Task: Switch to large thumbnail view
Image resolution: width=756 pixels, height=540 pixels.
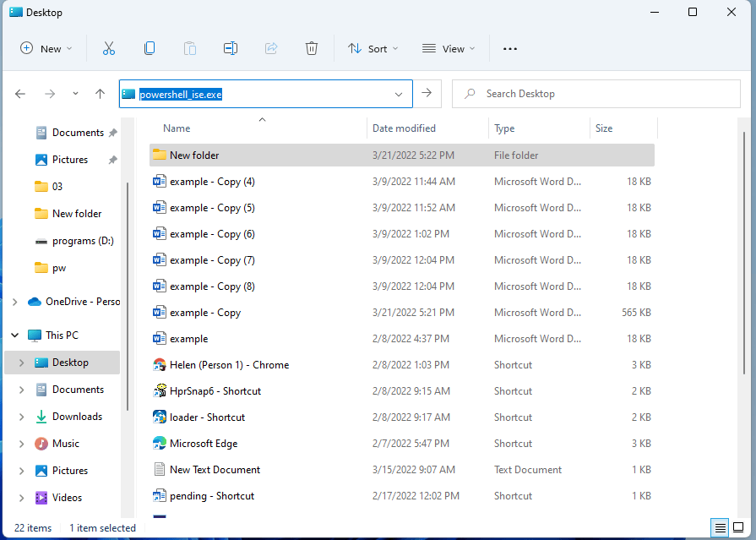Action: click(x=740, y=527)
